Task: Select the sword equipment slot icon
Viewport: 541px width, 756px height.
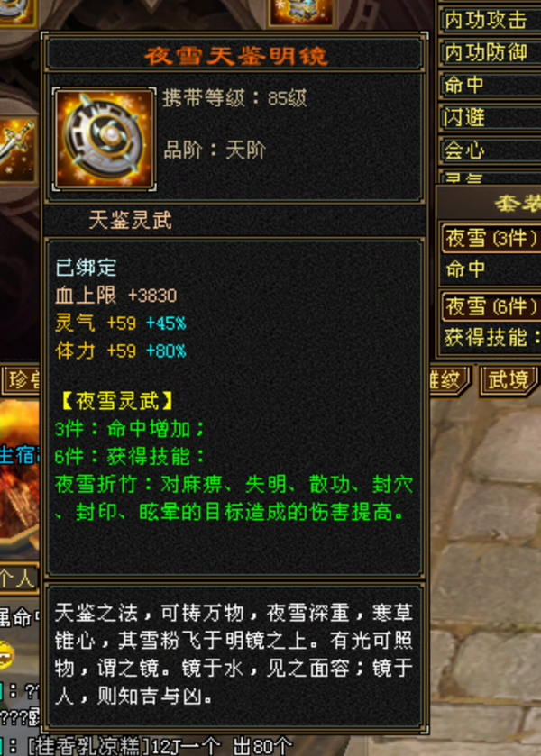Action: click(17, 149)
